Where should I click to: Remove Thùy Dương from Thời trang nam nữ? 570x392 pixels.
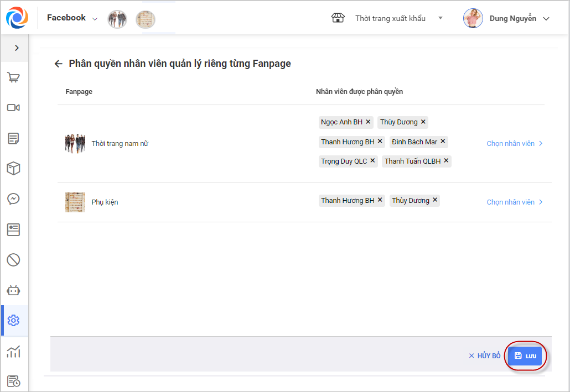coord(423,122)
